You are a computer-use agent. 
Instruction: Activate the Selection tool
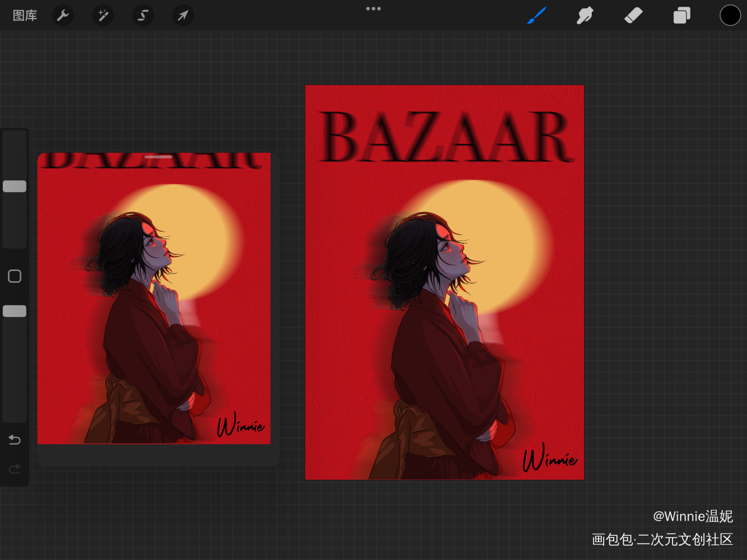(143, 15)
